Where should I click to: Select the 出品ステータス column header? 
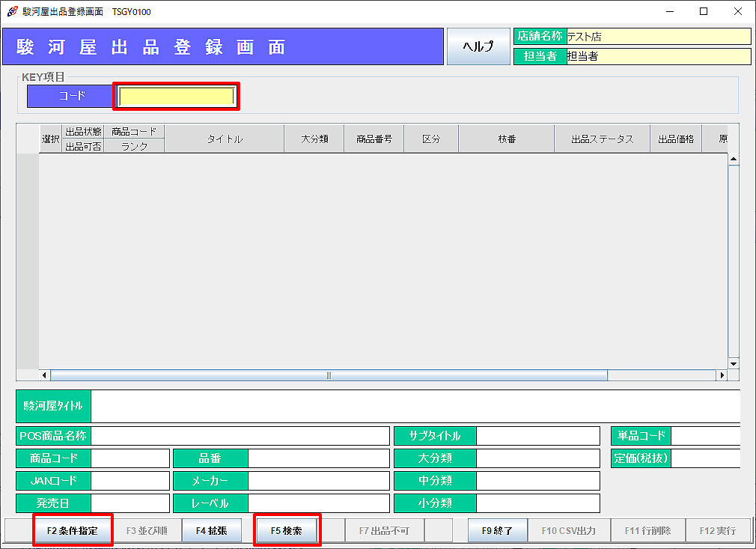tap(602, 139)
